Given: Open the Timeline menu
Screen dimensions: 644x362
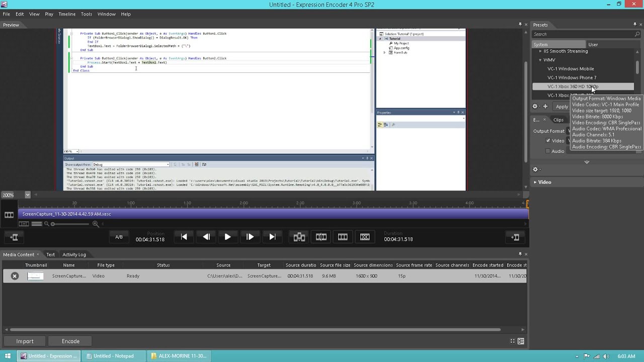Looking at the screenshot, I should 67,14.
